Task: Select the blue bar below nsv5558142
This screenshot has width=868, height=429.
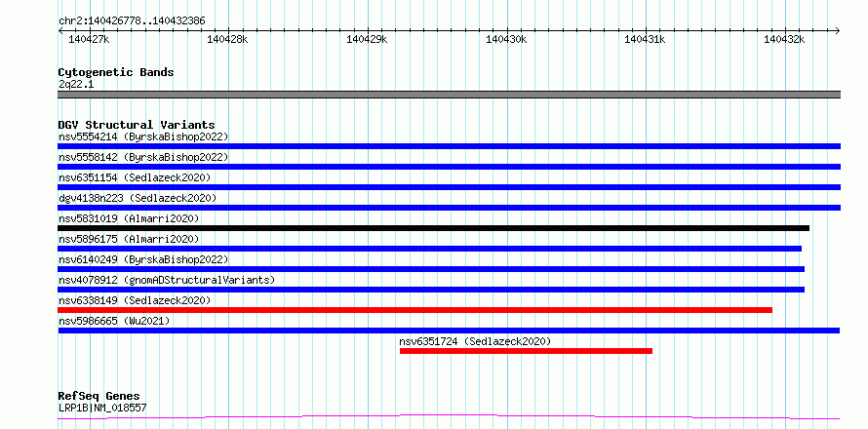Action: (449, 167)
